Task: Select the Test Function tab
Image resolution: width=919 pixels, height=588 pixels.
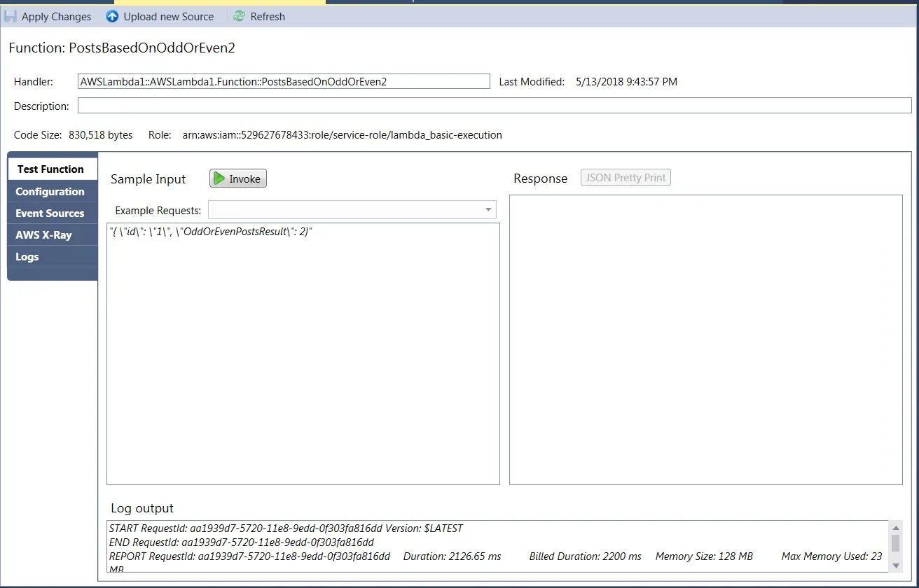Action: (52, 169)
